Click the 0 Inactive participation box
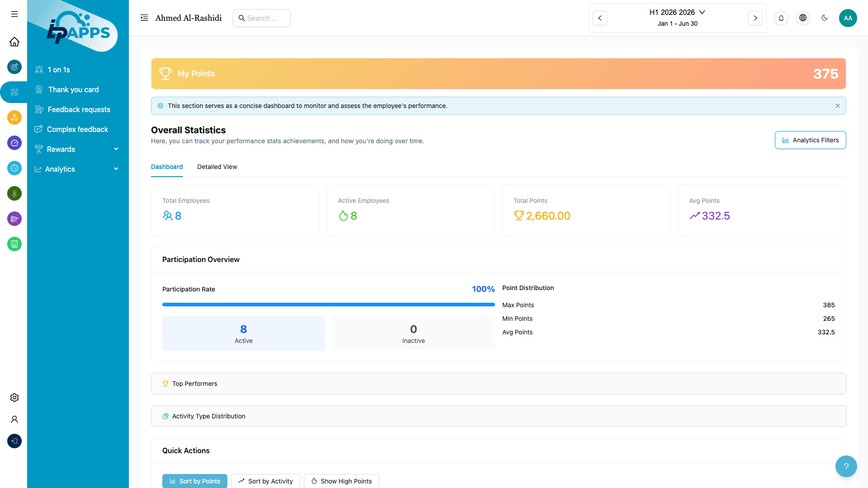This screenshot has height=488, width=868. coord(414,333)
